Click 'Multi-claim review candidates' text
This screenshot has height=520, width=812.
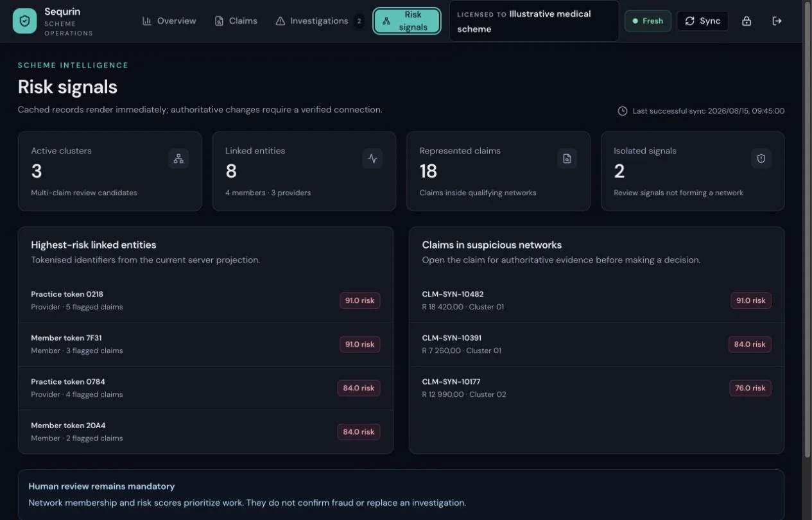coord(84,193)
